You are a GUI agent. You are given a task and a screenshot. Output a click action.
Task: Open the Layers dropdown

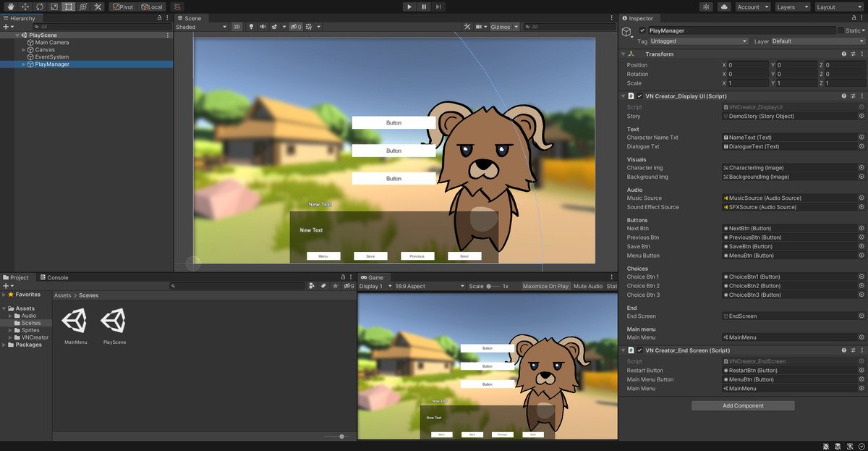tap(791, 7)
